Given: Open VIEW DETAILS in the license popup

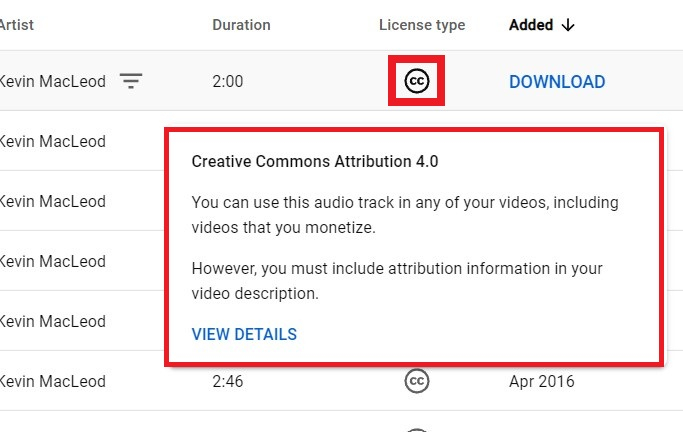Looking at the screenshot, I should click(x=244, y=334).
